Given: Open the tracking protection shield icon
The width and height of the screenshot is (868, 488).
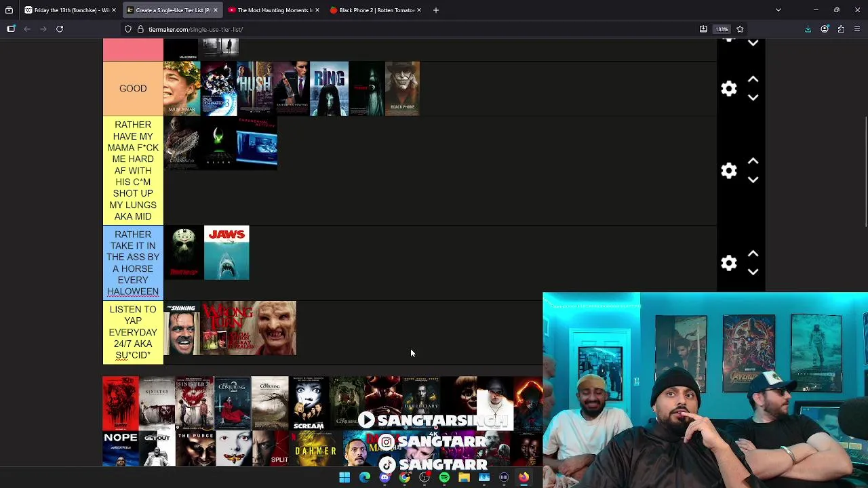Looking at the screenshot, I should (128, 29).
